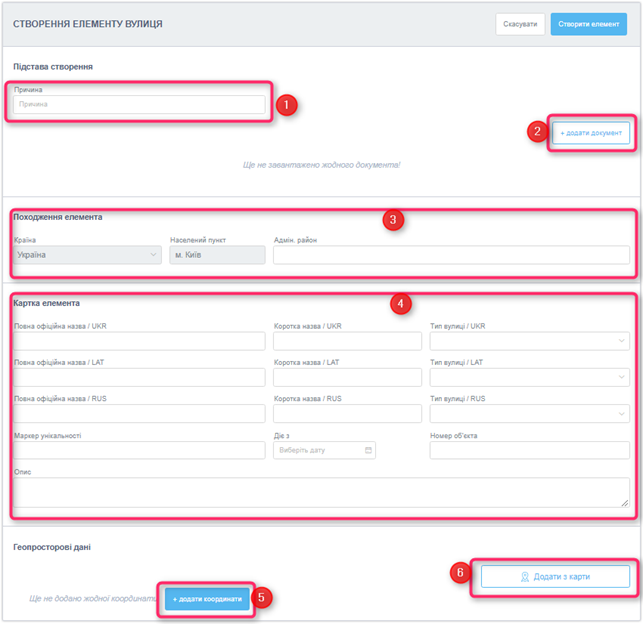This screenshot has height=624, width=643.
Task: Click the location pin icon on map button
Action: [524, 577]
